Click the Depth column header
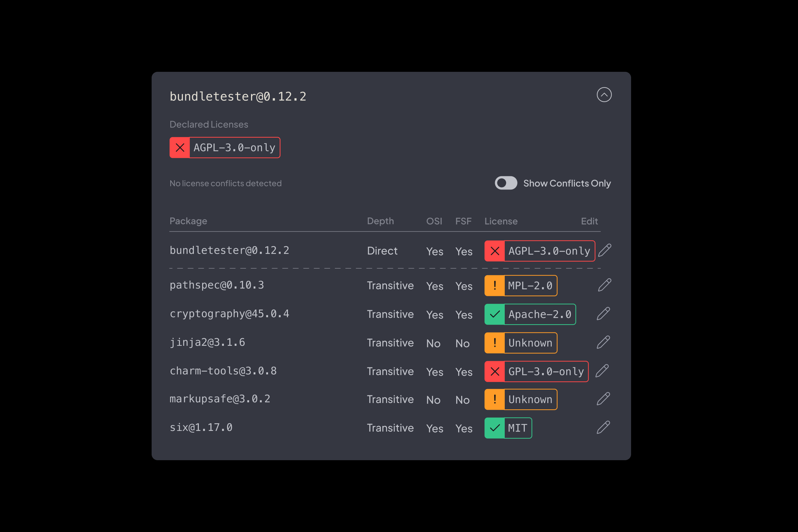 coord(380,221)
